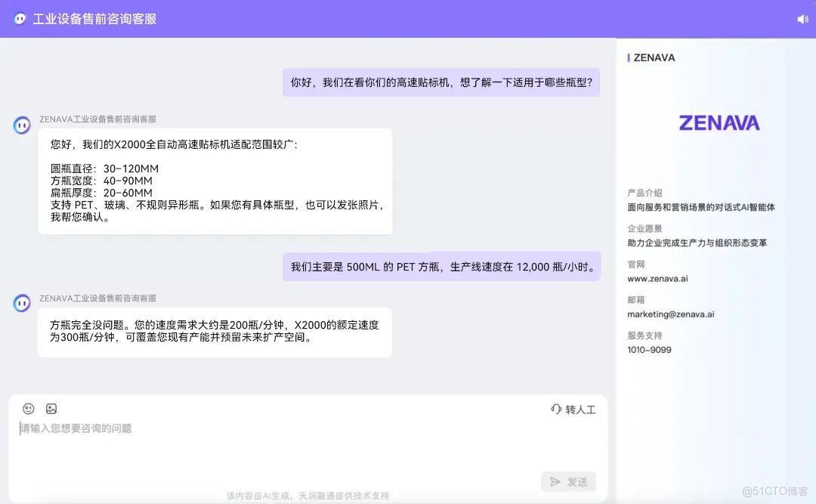
Task: Enable voice playback using the header audio control
Action: click(x=802, y=19)
